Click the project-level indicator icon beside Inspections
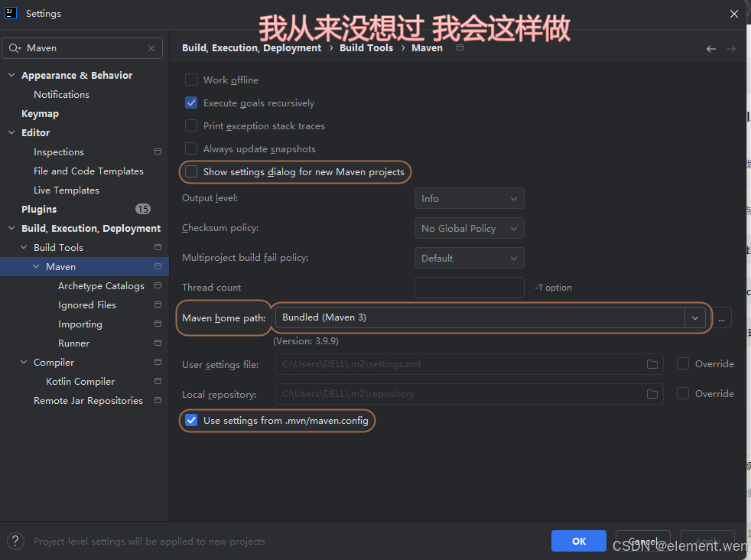 tap(158, 151)
